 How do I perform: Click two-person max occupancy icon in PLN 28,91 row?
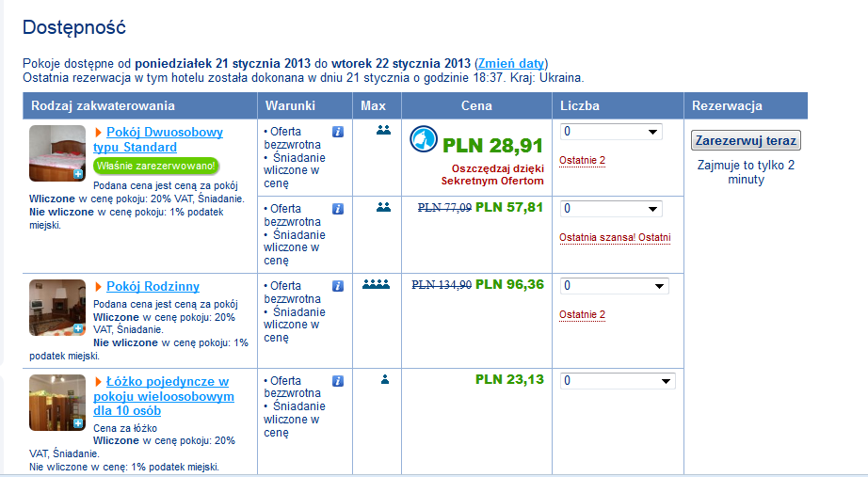coord(383,131)
